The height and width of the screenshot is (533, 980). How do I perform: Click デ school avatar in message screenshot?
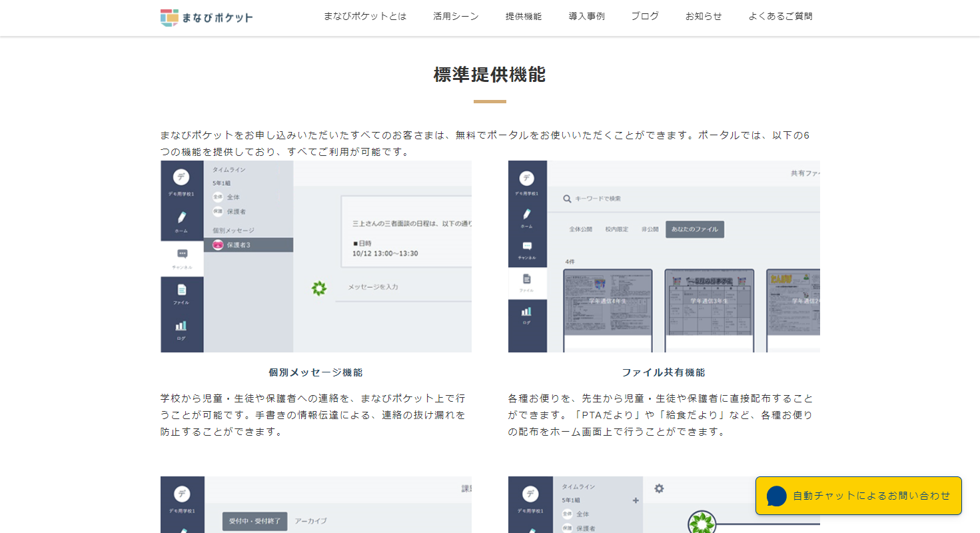[181, 177]
